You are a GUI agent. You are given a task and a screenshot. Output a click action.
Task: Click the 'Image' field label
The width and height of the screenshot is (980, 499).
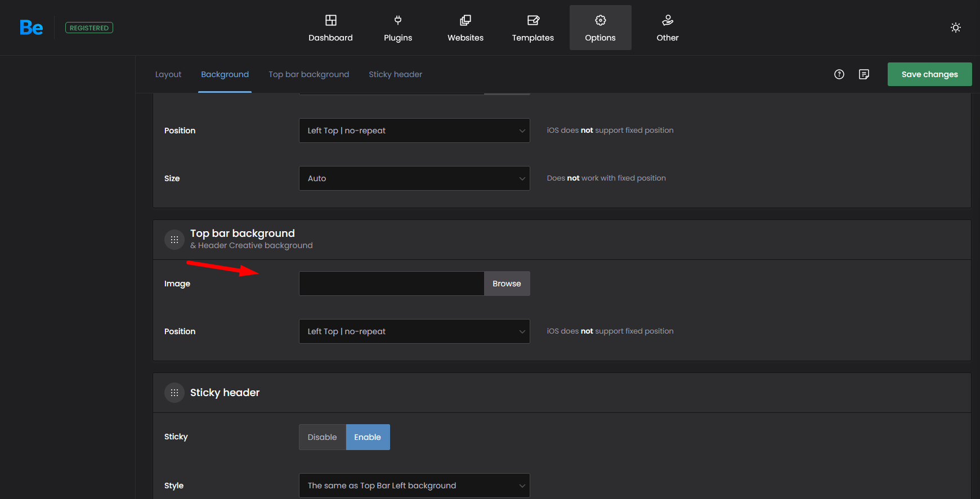(177, 284)
